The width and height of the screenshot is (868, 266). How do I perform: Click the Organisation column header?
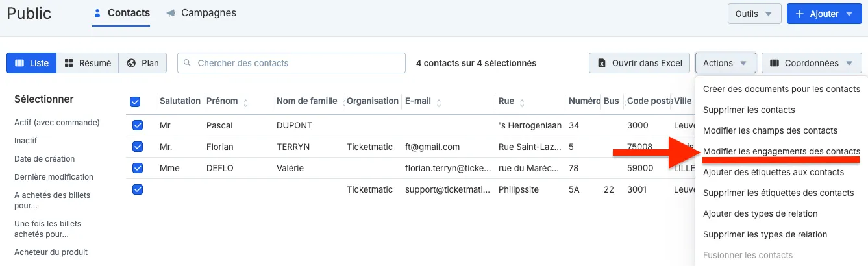click(373, 101)
